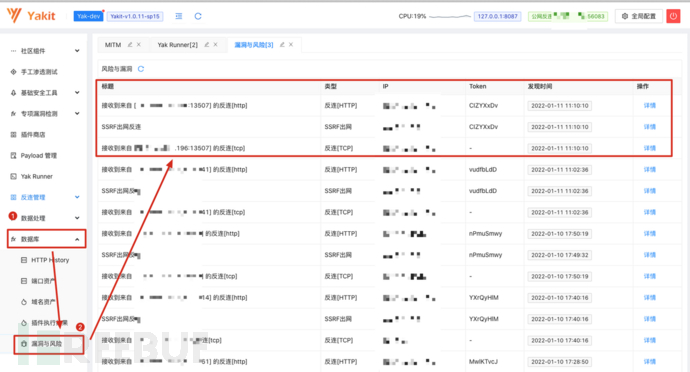Click the Yakit logo

31,16
